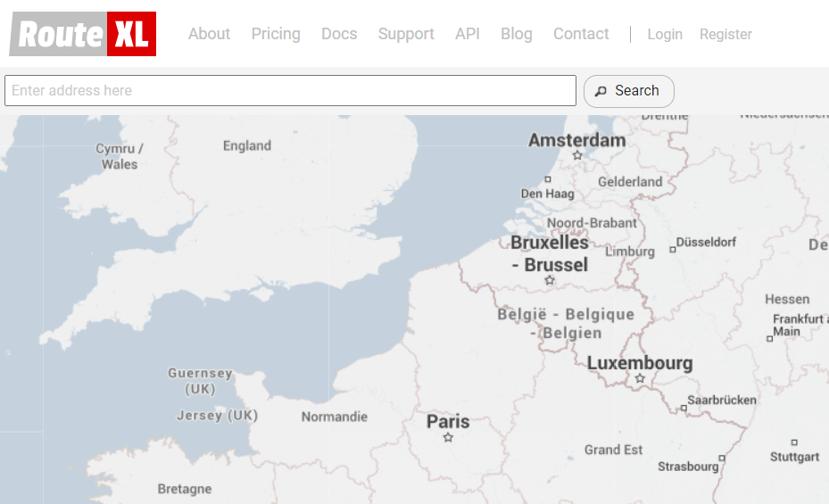829x504 pixels.
Task: Open the Pricing menu item
Action: point(276,34)
